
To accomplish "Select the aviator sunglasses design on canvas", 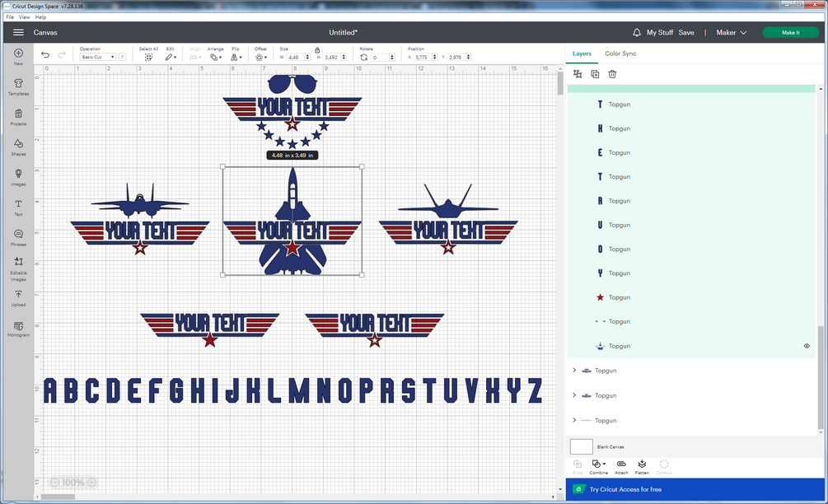I will pyautogui.click(x=292, y=83).
